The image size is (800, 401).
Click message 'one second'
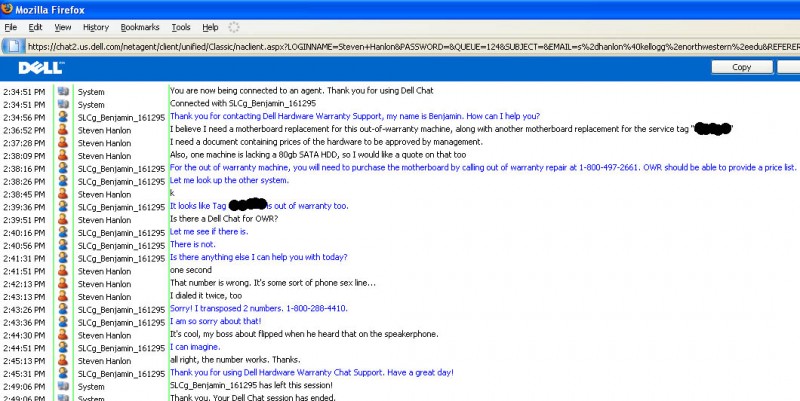(x=190, y=270)
